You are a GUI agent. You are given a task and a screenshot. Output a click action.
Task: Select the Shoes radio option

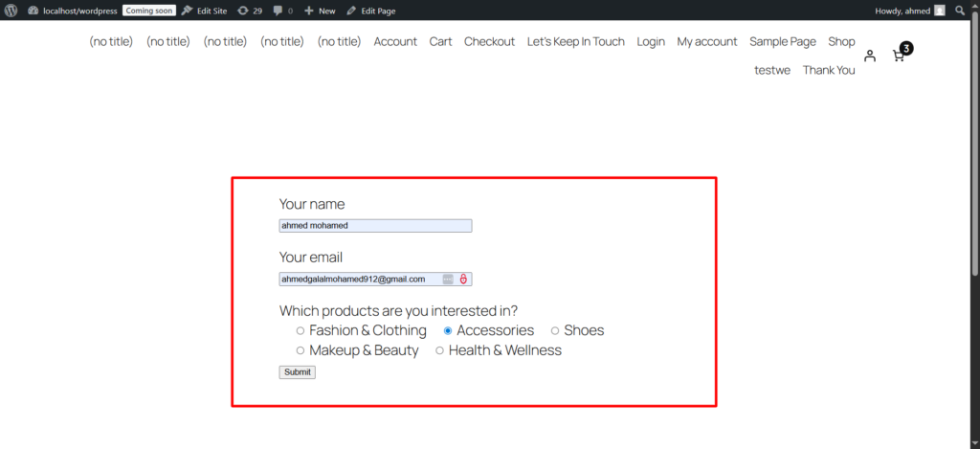click(x=555, y=331)
